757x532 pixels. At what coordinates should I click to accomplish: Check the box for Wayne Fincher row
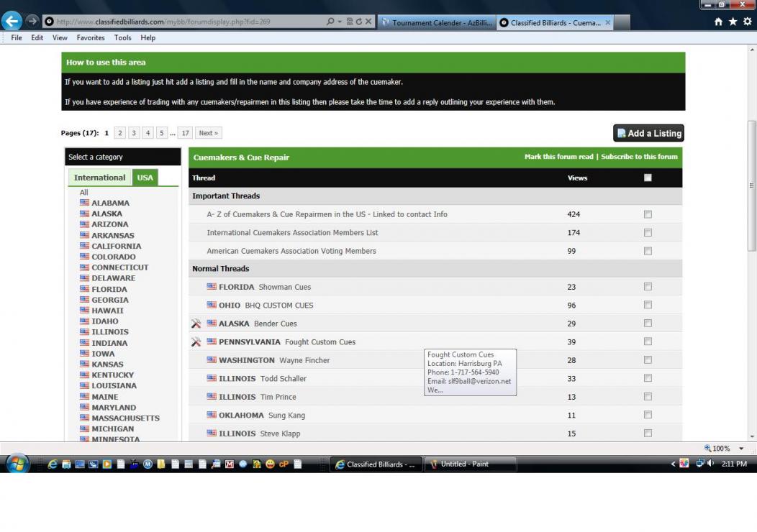tap(648, 359)
